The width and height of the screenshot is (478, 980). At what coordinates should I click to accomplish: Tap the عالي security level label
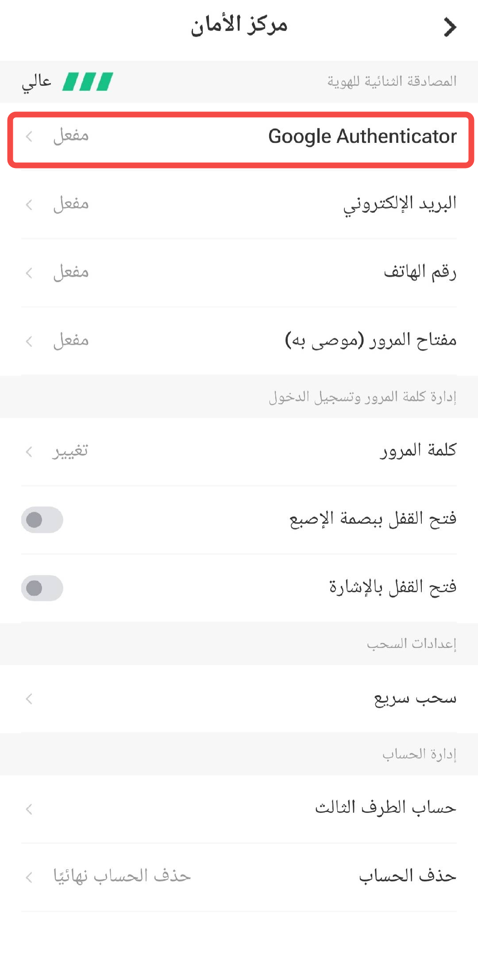pos(37,82)
